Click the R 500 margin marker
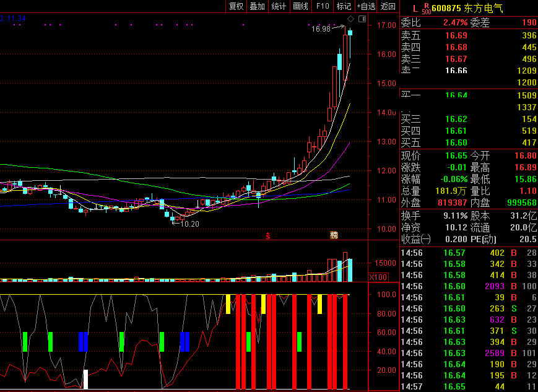This screenshot has width=538, height=392. (427, 9)
